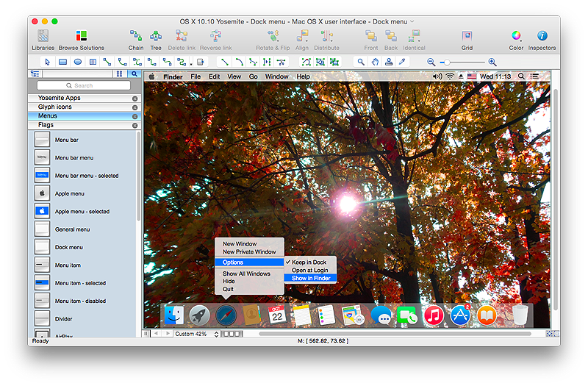588x386 pixels.
Task: Toggle library search view button
Action: coord(134,74)
